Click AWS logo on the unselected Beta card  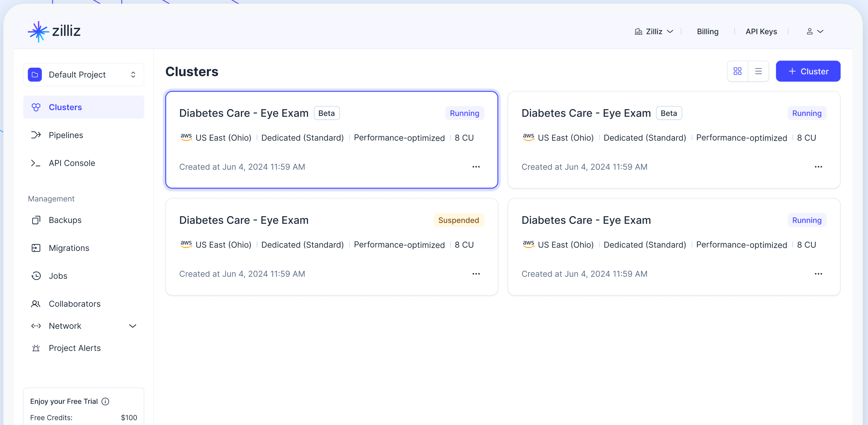529,137
